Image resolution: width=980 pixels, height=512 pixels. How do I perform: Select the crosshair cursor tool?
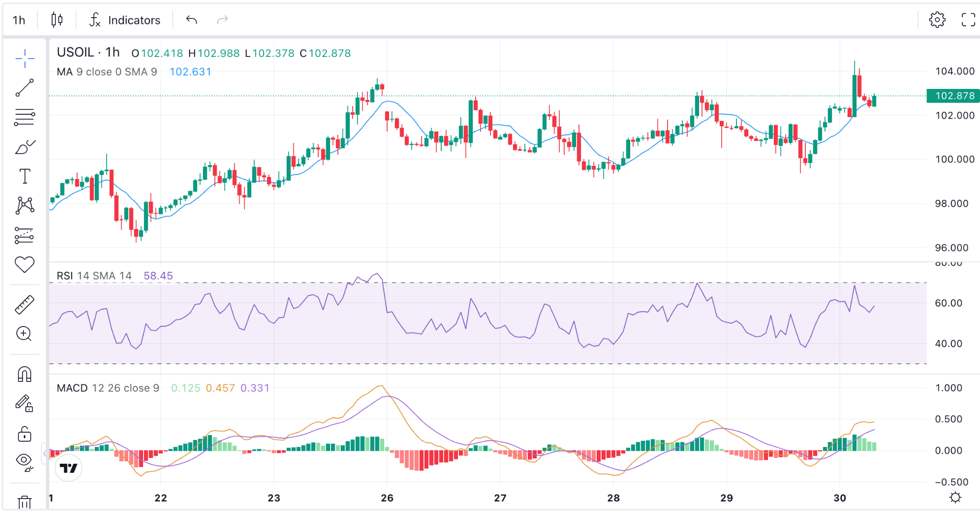click(x=25, y=59)
